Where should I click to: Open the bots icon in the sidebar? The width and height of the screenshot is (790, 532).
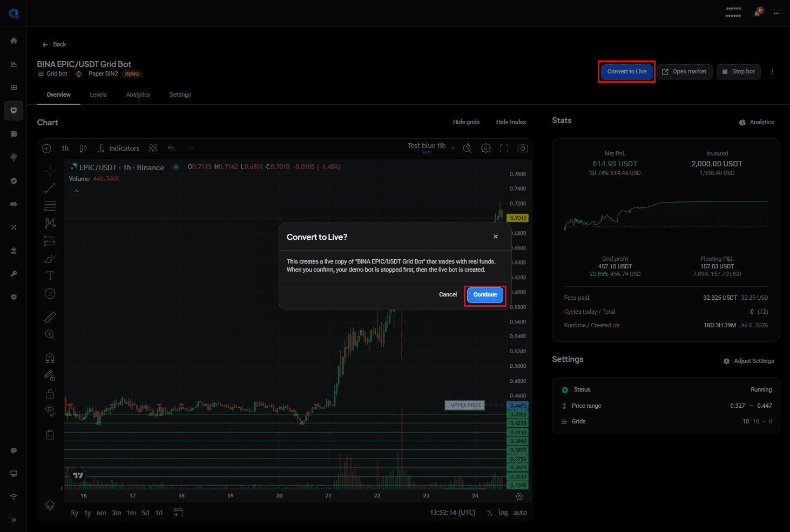click(x=13, y=111)
